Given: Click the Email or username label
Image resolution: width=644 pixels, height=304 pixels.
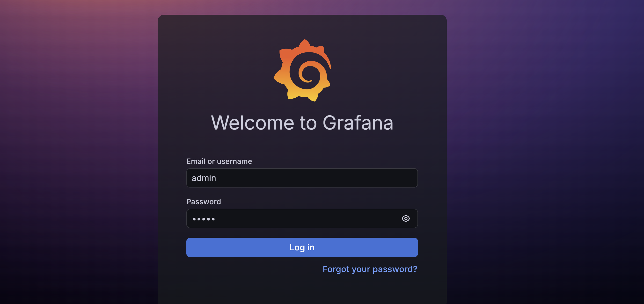Looking at the screenshot, I should 219,161.
